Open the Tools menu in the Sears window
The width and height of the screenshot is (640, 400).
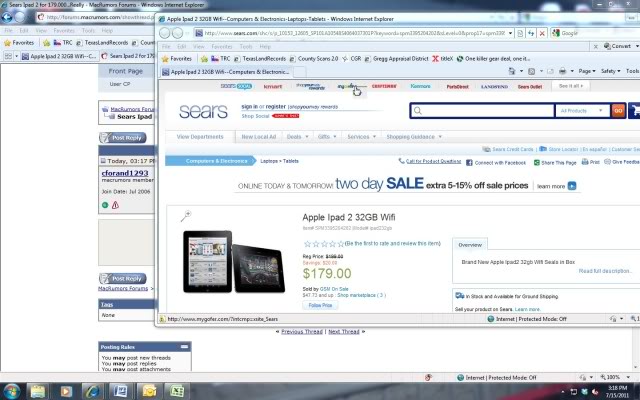coord(246,47)
